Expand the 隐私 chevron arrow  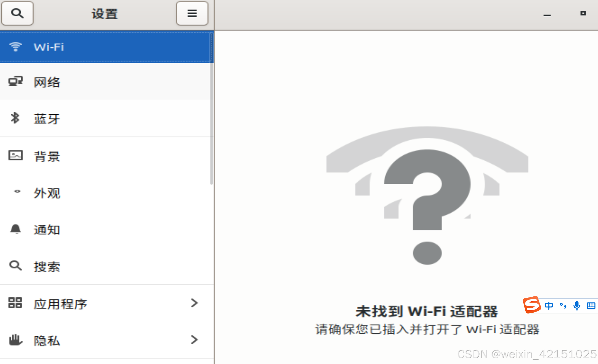[194, 340]
